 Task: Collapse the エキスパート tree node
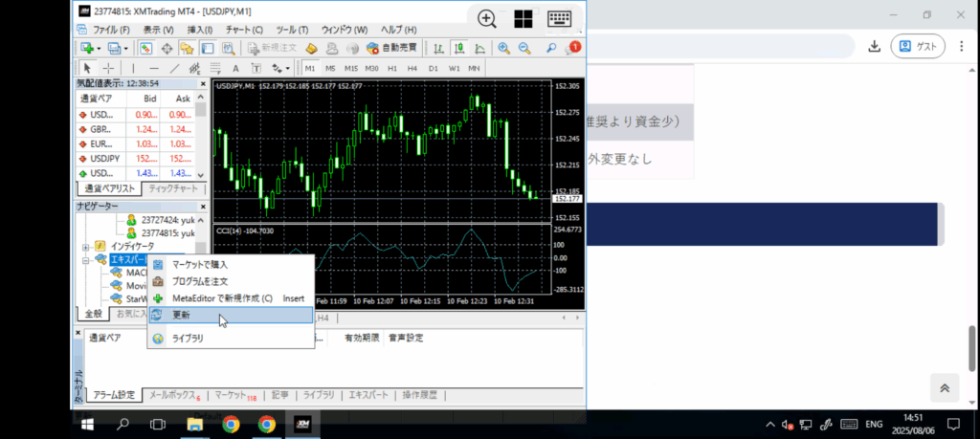[86, 259]
